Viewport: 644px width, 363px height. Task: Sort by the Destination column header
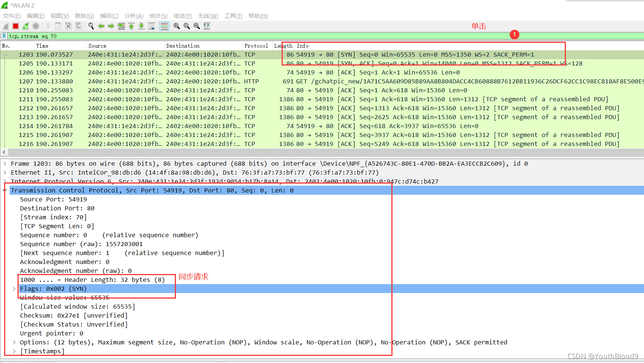point(204,46)
